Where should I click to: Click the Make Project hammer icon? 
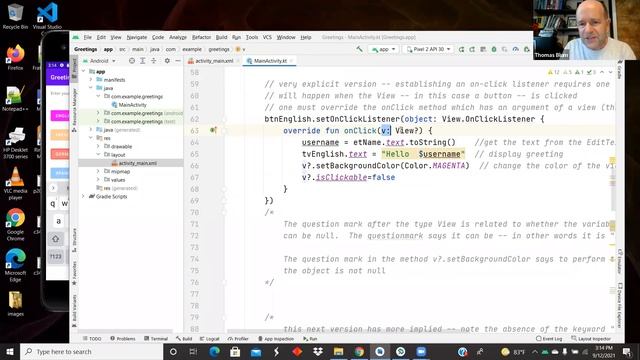click(359, 49)
